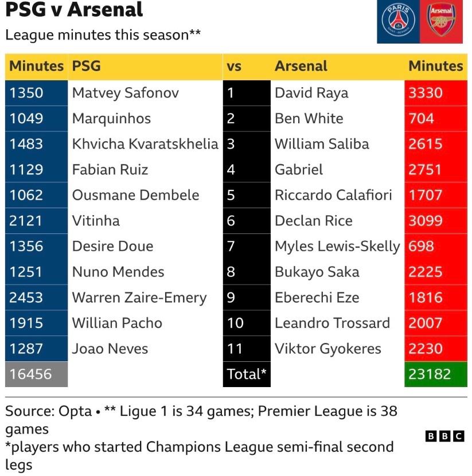Click Declan Rice's name

tap(314, 221)
